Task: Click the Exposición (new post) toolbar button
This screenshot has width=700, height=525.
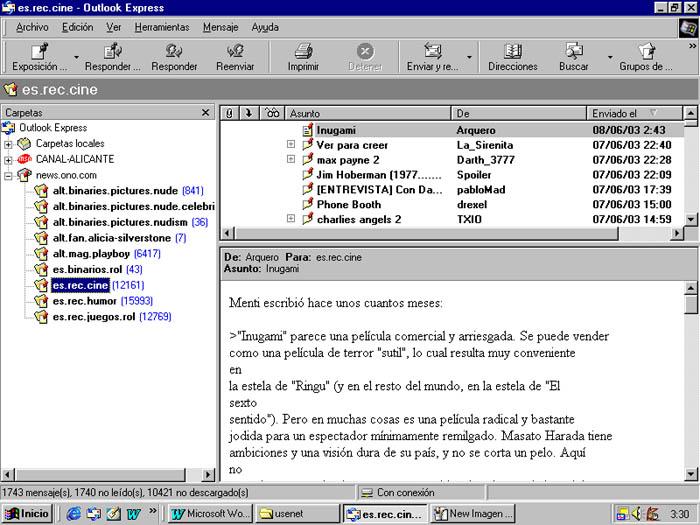Action: point(39,57)
